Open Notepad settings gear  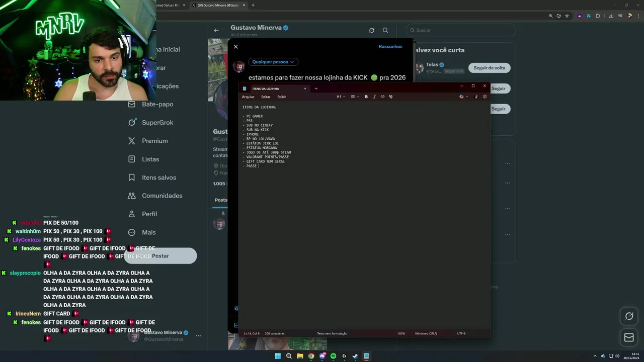pyautogui.click(x=485, y=97)
